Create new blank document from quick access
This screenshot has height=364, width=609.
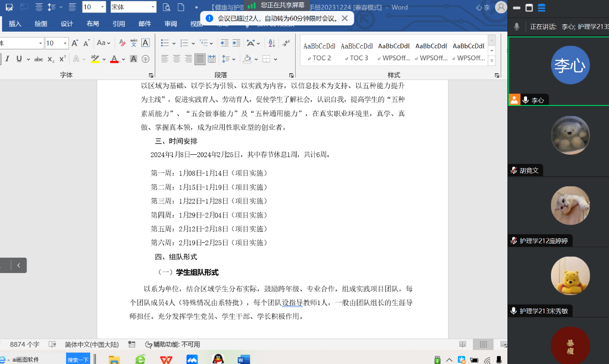[x=181, y=7]
